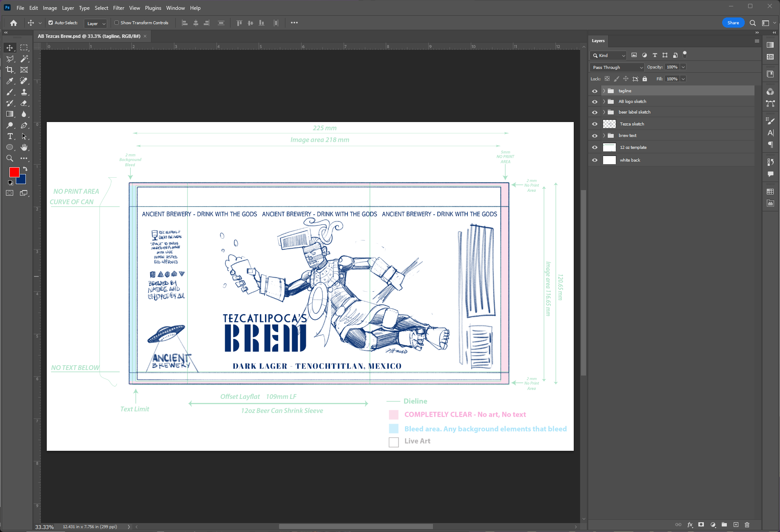Select the Spot Healing Brush tool

(24, 81)
